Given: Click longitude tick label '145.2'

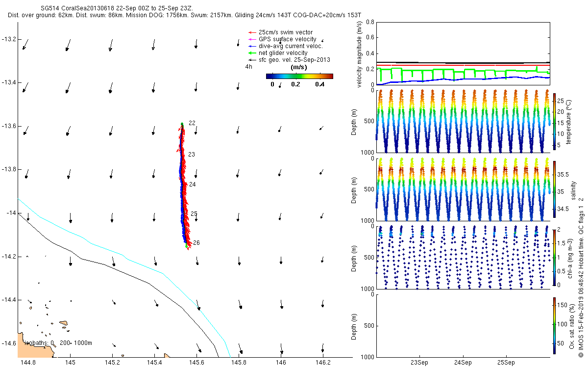Looking at the screenshot, I should 113,363.
